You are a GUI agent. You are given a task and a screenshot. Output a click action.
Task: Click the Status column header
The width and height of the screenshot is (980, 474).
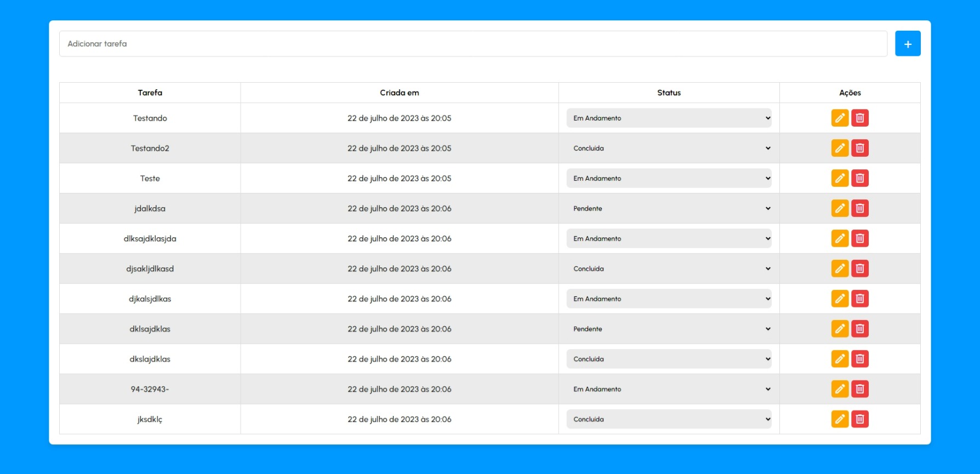669,93
